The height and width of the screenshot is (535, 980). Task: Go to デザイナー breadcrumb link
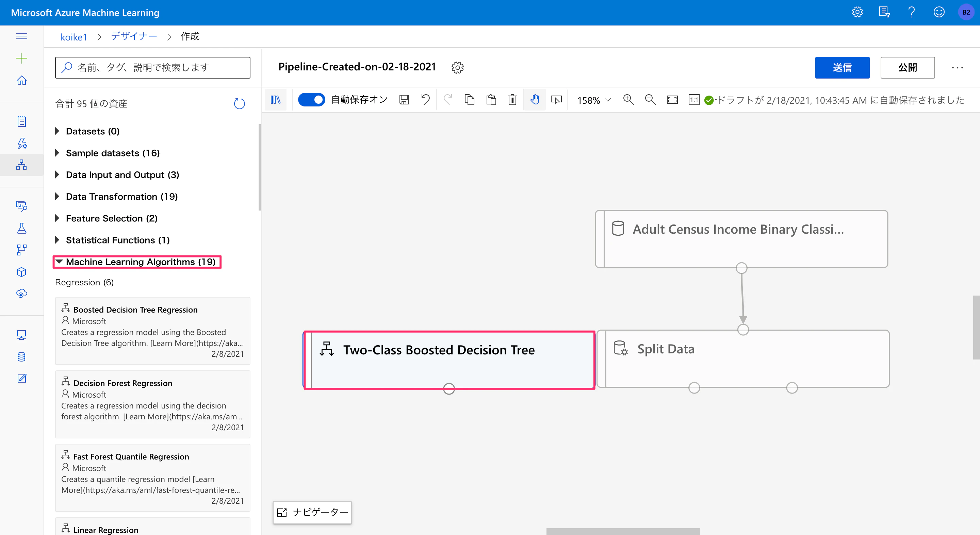pyautogui.click(x=134, y=36)
